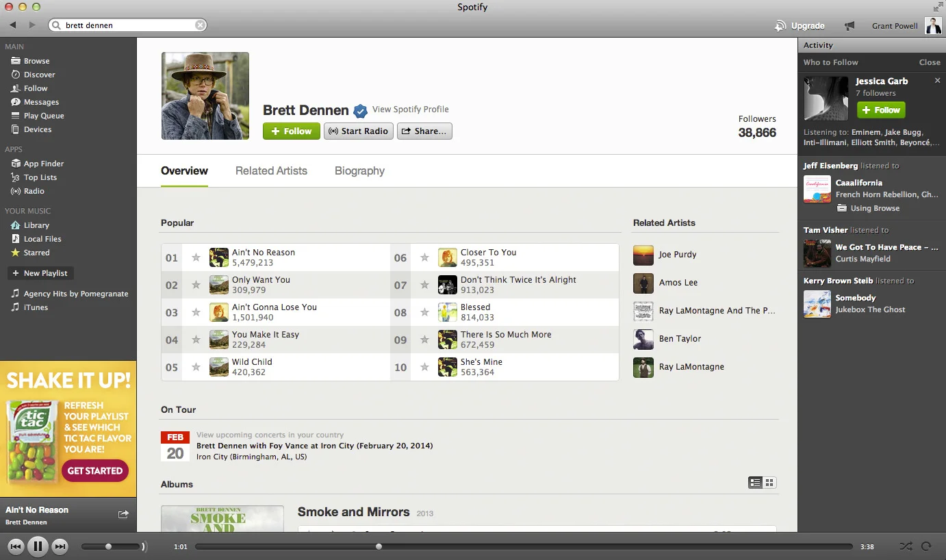Open View Spotify Profile link
Image resolution: width=946 pixels, height=560 pixels.
click(x=411, y=110)
